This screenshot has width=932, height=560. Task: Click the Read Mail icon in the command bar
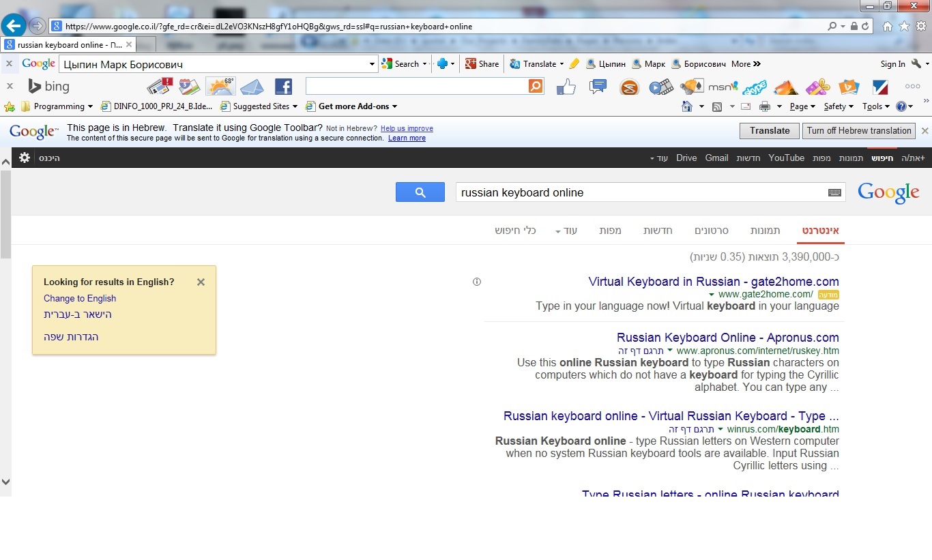pos(746,106)
